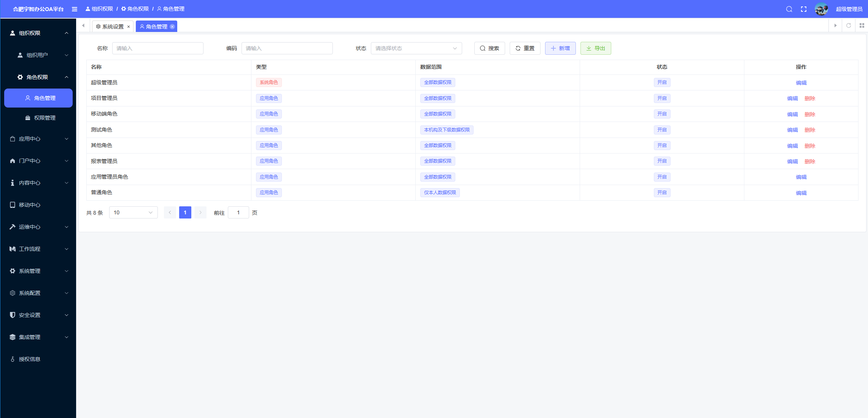The image size is (868, 418).
Task: Delete the 报表管理员 row
Action: point(810,161)
